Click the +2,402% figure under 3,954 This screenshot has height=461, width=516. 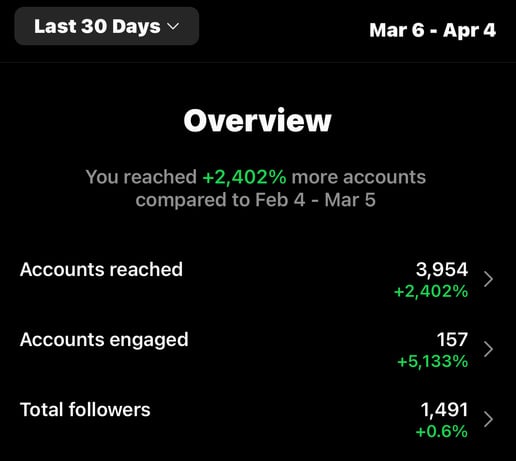click(x=431, y=292)
